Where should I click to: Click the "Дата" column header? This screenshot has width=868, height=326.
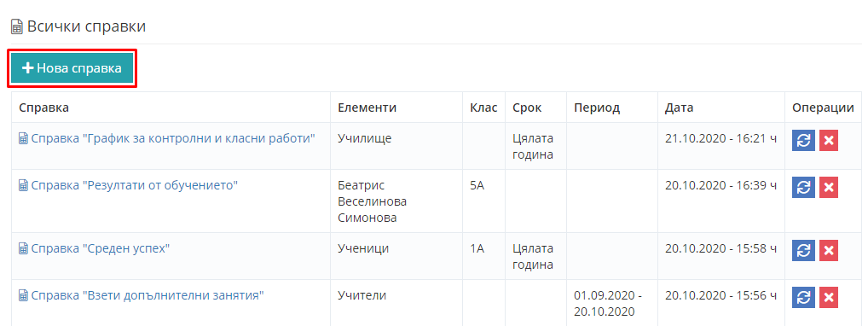(680, 108)
